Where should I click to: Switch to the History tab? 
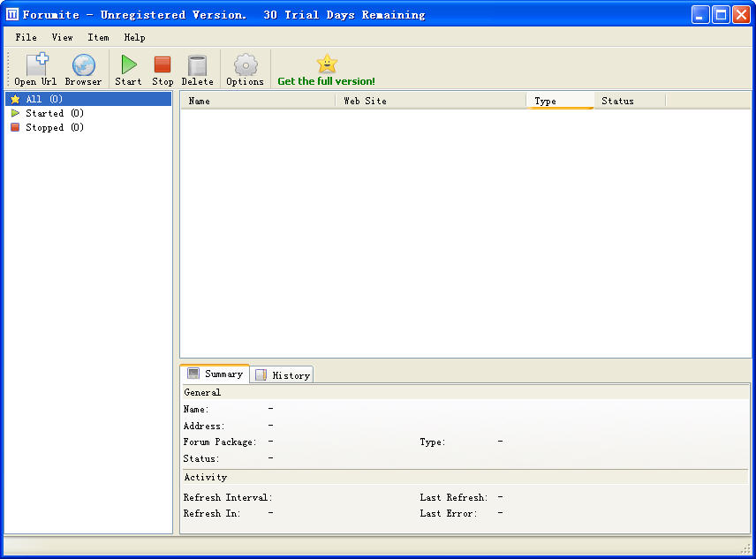point(282,375)
